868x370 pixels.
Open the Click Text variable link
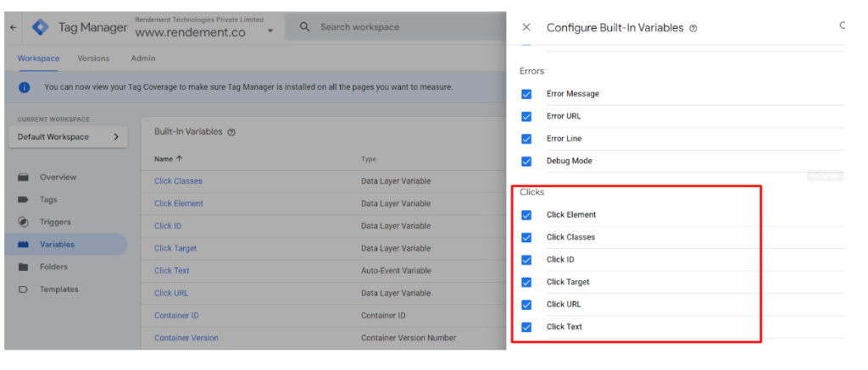[171, 270]
